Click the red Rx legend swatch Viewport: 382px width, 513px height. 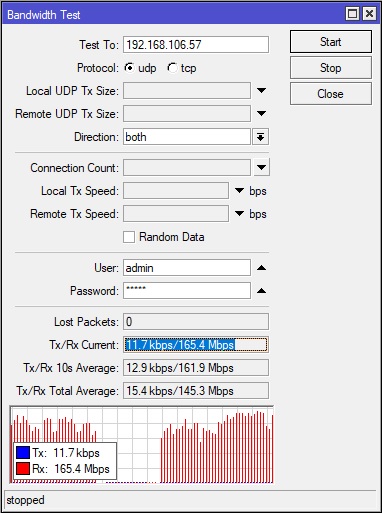(x=23, y=469)
